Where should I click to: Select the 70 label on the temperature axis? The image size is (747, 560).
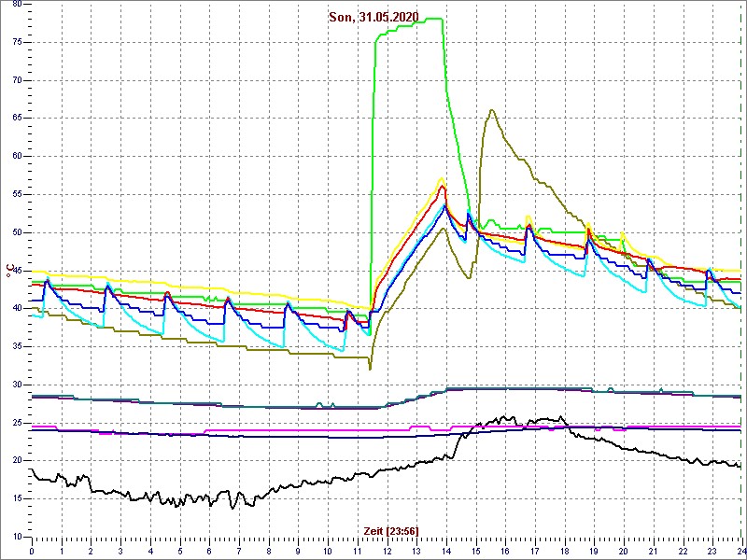17,80
